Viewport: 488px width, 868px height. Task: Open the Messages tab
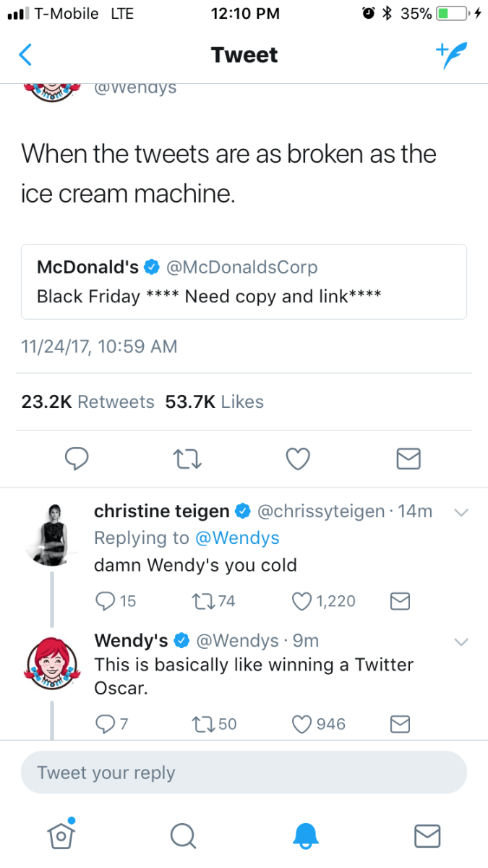click(x=427, y=835)
